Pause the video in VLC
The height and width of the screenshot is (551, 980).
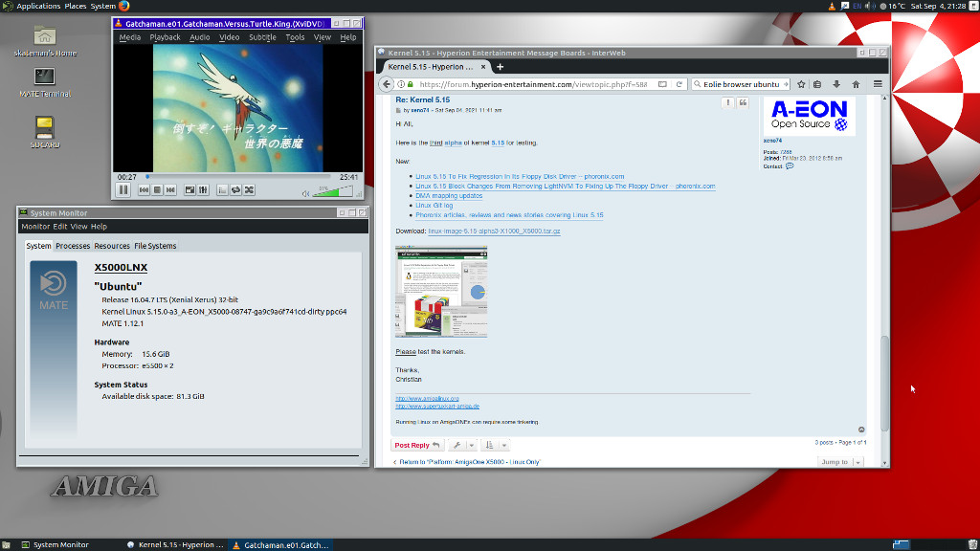(123, 190)
